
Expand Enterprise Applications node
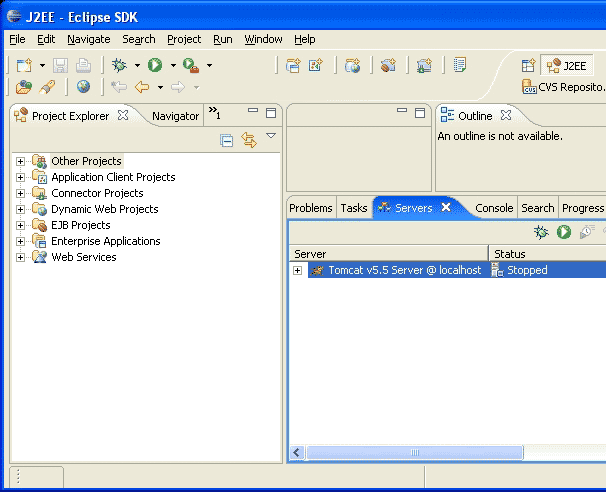pos(20,242)
